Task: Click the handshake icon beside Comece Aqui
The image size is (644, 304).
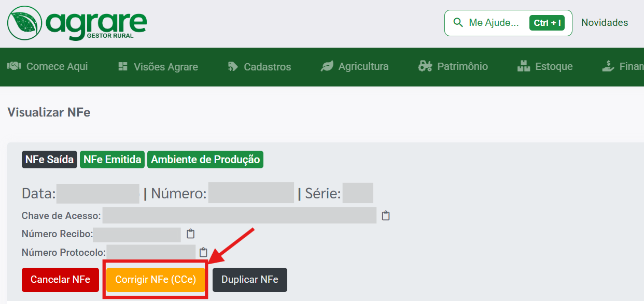Action: [x=13, y=66]
